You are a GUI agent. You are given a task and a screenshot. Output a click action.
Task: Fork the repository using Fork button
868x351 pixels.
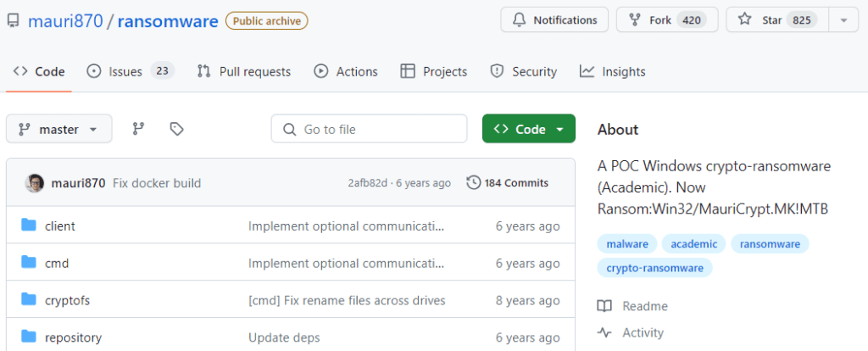667,20
